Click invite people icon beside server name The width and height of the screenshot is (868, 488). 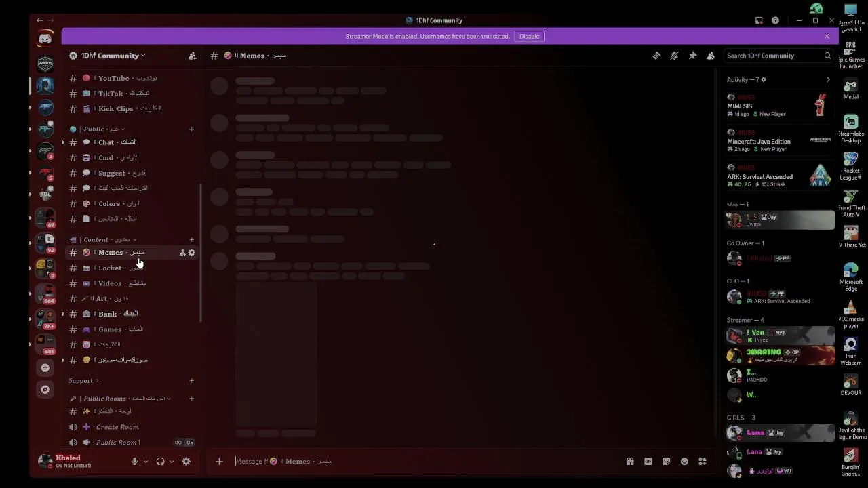tap(193, 56)
